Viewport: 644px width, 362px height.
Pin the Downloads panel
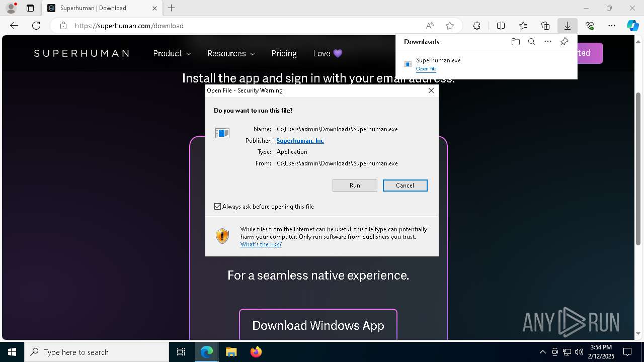tap(565, 42)
